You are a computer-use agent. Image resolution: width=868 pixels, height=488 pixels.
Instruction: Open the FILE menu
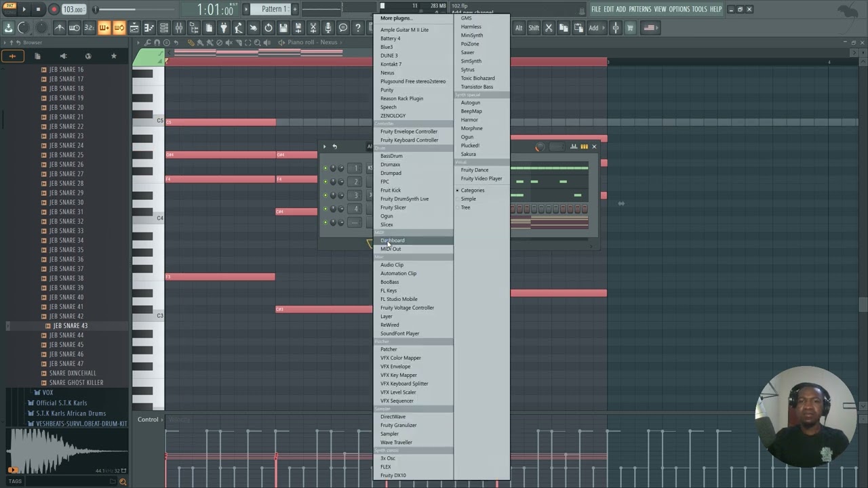596,9
